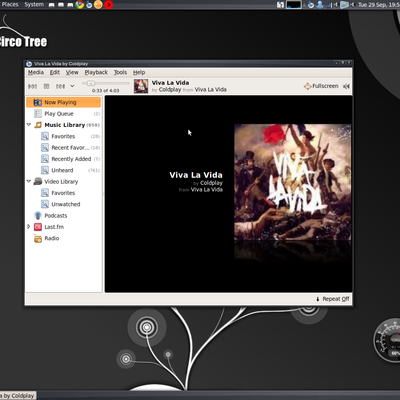The height and width of the screenshot is (400, 400).
Task: Enter Fullscreen mode
Action: (321, 86)
